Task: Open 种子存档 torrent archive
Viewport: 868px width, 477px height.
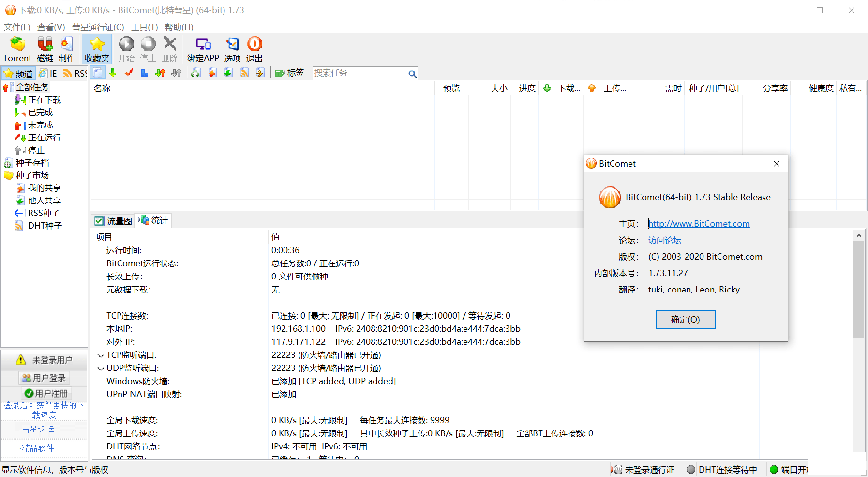Action: [x=32, y=163]
